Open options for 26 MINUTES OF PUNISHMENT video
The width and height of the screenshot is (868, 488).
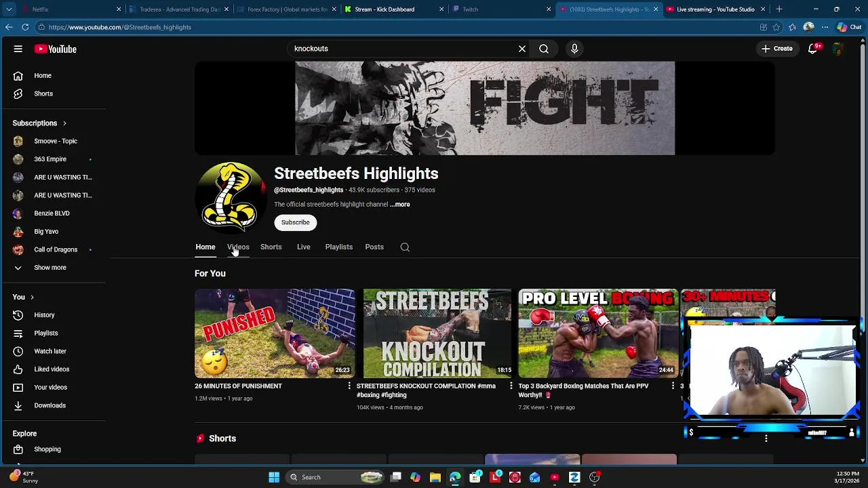tap(349, 386)
